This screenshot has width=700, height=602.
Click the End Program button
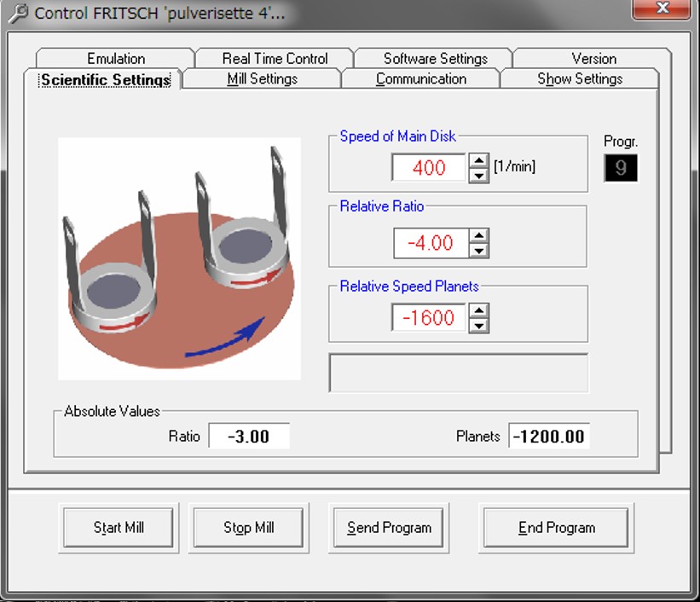[x=556, y=528]
